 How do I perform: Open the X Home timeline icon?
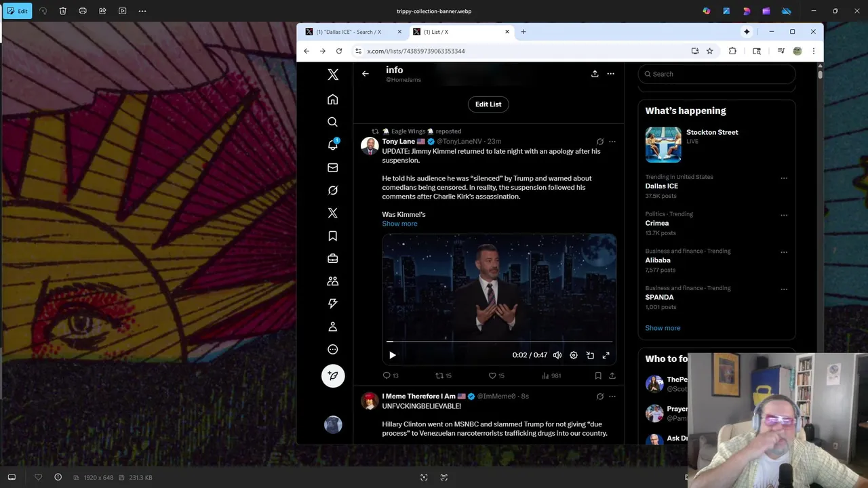332,100
